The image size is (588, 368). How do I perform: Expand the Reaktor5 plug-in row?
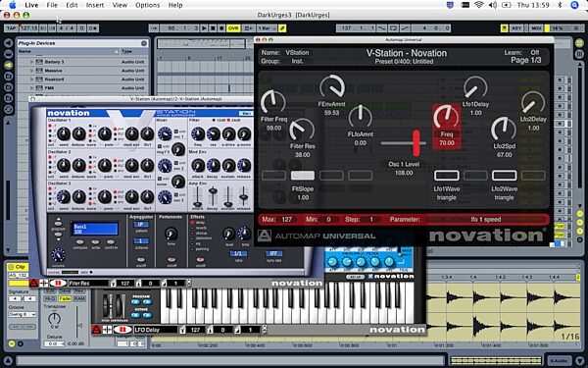click(32, 79)
